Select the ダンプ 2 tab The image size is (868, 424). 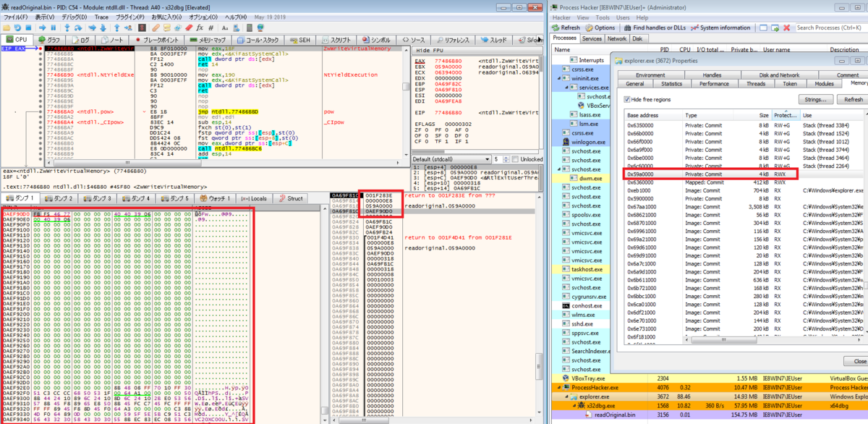(x=59, y=198)
